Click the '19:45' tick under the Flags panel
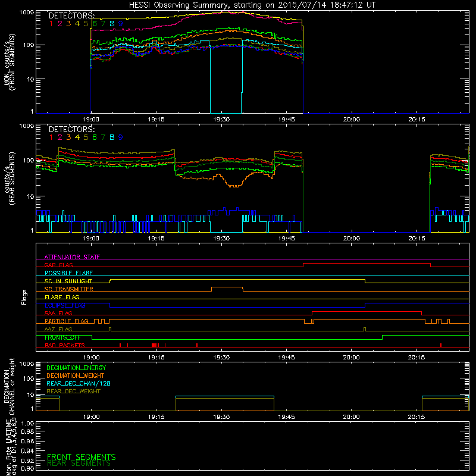Screen dimensions: 476x476 286,358
